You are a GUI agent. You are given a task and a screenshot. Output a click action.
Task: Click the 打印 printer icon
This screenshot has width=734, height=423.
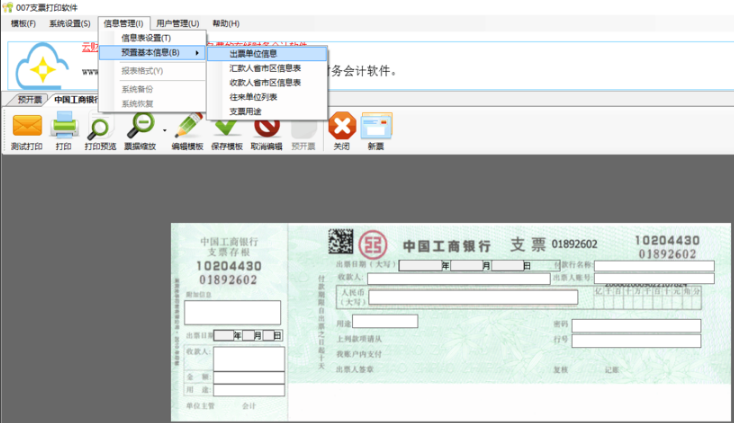[64, 124]
